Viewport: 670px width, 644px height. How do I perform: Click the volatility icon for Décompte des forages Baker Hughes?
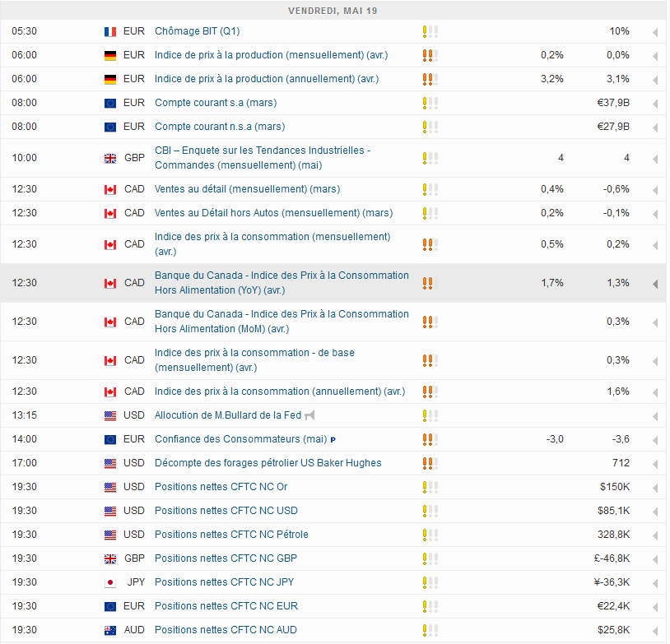(x=430, y=463)
